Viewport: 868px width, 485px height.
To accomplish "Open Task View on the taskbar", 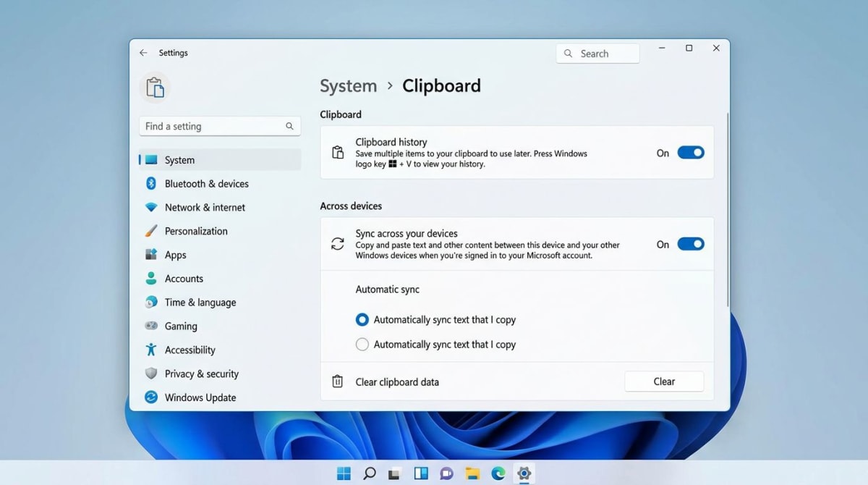I will (395, 474).
